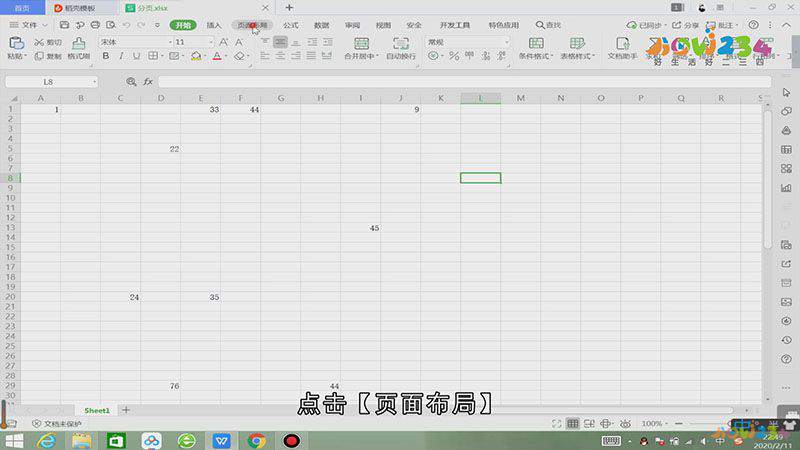Image resolution: width=800 pixels, height=450 pixels.
Task: Switch to page break preview view
Action: click(x=589, y=423)
